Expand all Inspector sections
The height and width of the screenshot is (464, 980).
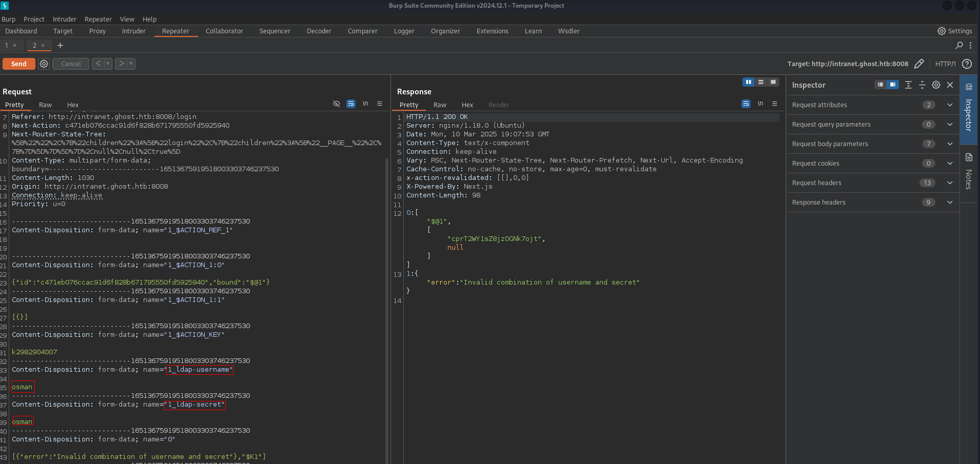tap(908, 85)
